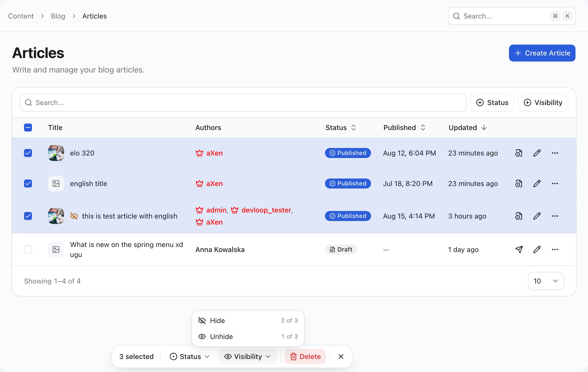Focus the articles table search field
The height and width of the screenshot is (372, 588).
pyautogui.click(x=243, y=102)
